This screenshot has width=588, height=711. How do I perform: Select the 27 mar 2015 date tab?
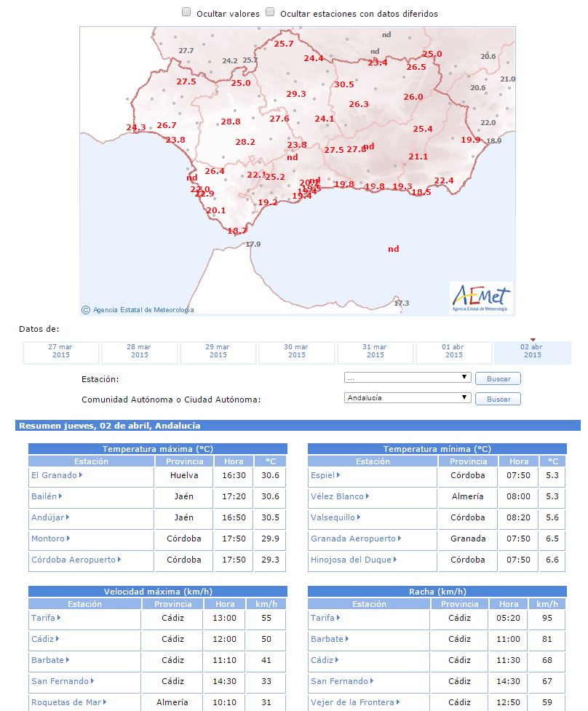click(60, 353)
